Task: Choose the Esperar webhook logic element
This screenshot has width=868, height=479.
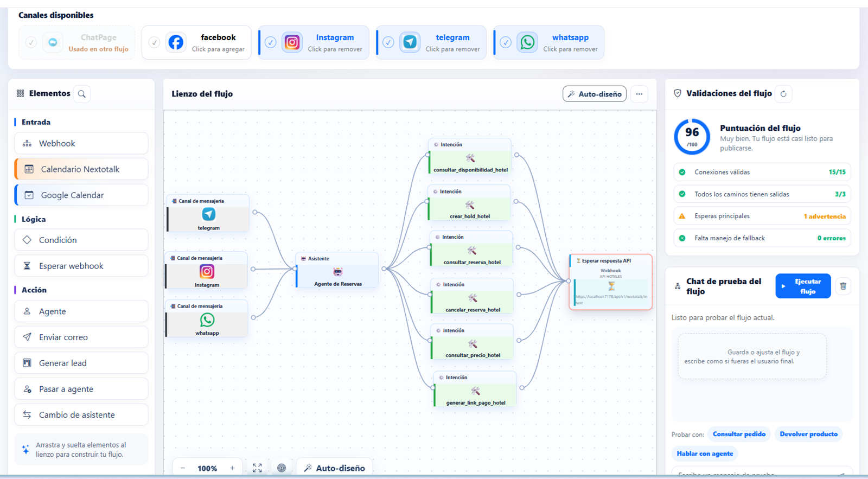Action: (x=81, y=266)
